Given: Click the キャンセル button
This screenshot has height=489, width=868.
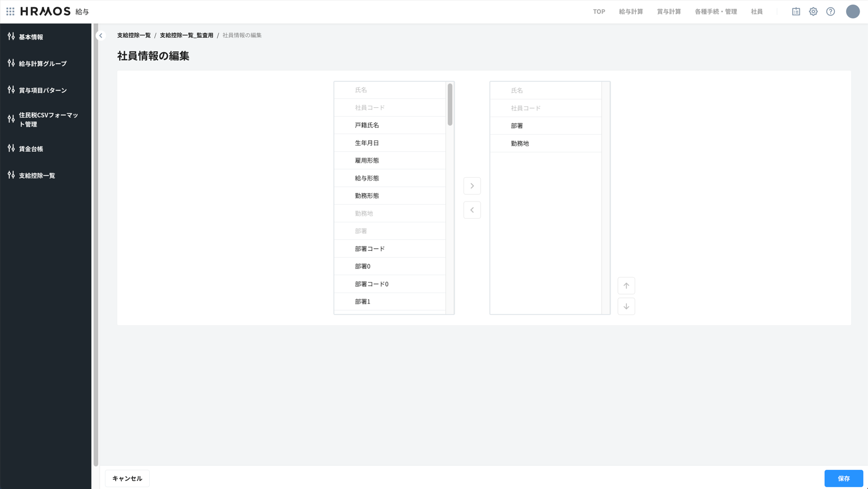Looking at the screenshot, I should (x=127, y=478).
